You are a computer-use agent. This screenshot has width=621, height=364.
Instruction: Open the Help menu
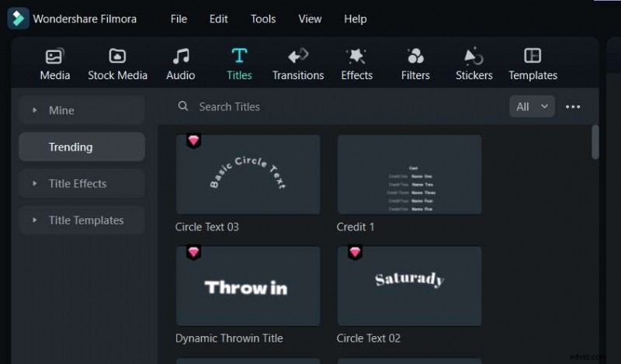coord(356,19)
